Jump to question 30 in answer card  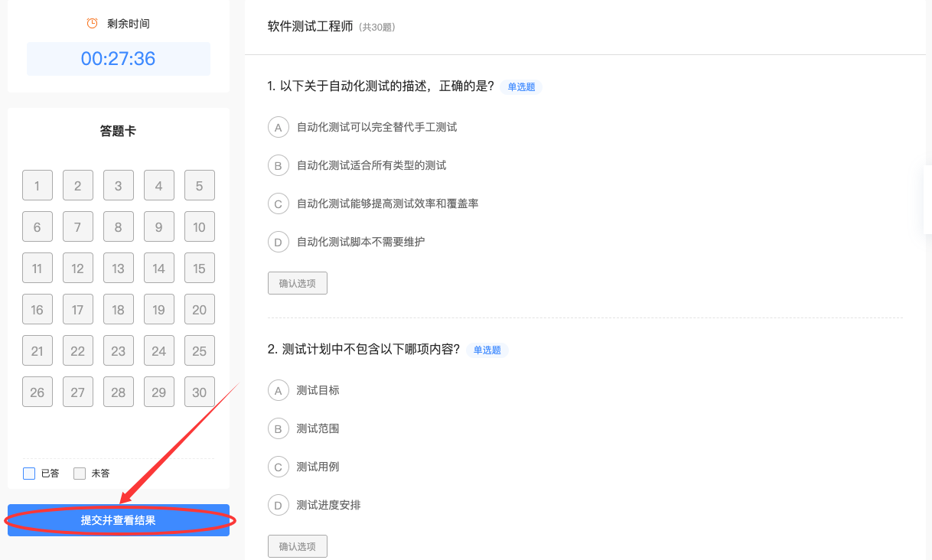(x=199, y=392)
